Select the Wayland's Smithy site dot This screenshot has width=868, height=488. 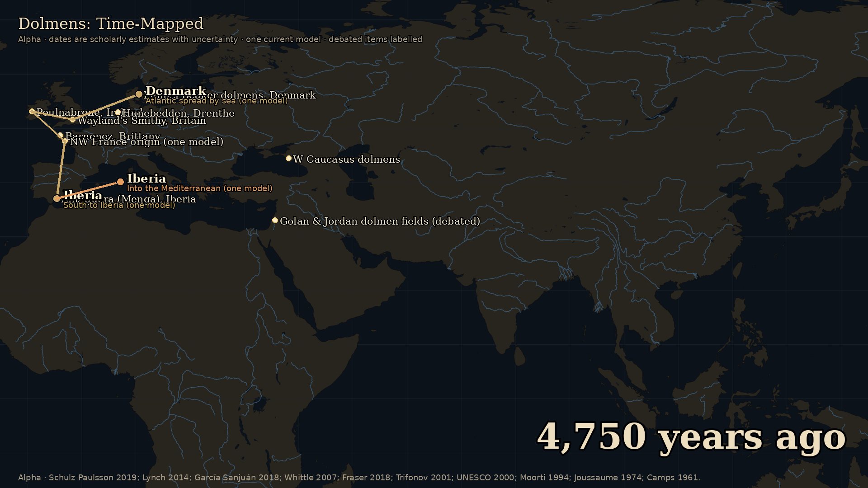(x=73, y=120)
